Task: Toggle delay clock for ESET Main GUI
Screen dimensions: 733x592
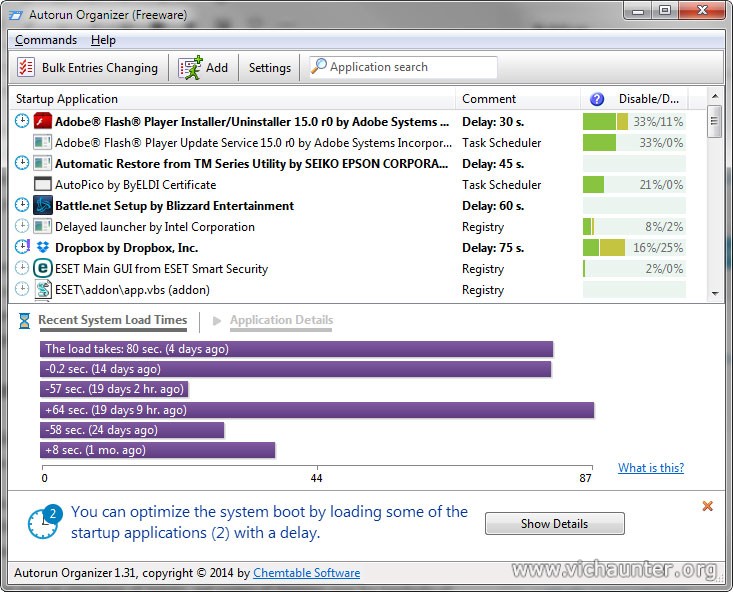Action: (x=22, y=268)
